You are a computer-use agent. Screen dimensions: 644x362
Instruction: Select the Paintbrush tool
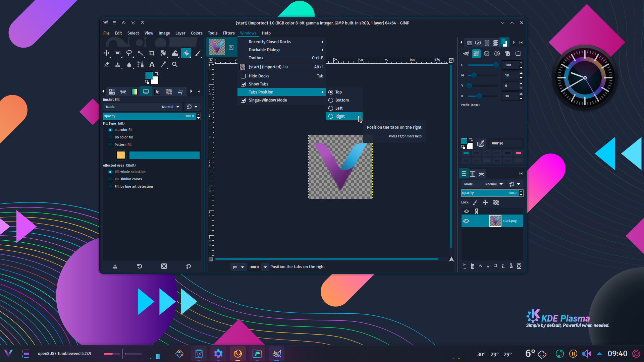pos(198,53)
